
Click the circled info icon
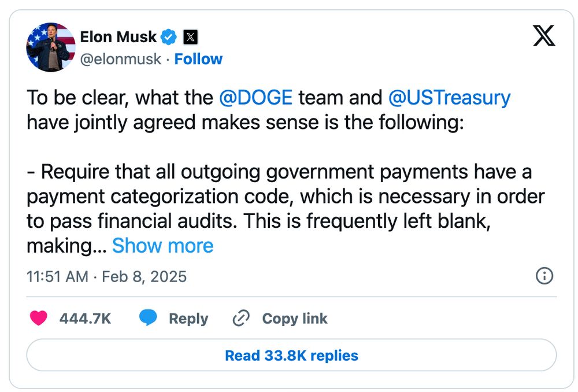pos(544,276)
